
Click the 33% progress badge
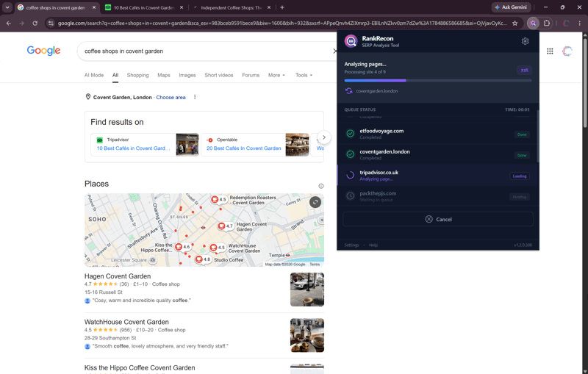coord(524,70)
